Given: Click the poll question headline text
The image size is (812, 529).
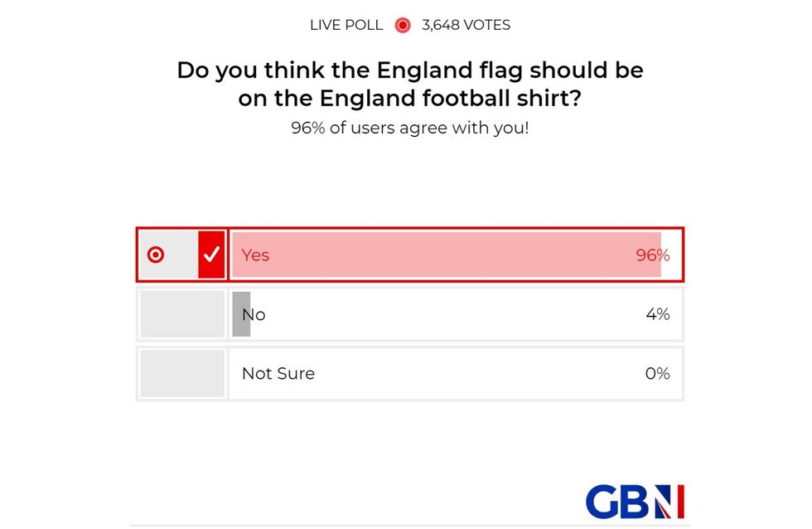Looking at the screenshot, I should click(409, 84).
